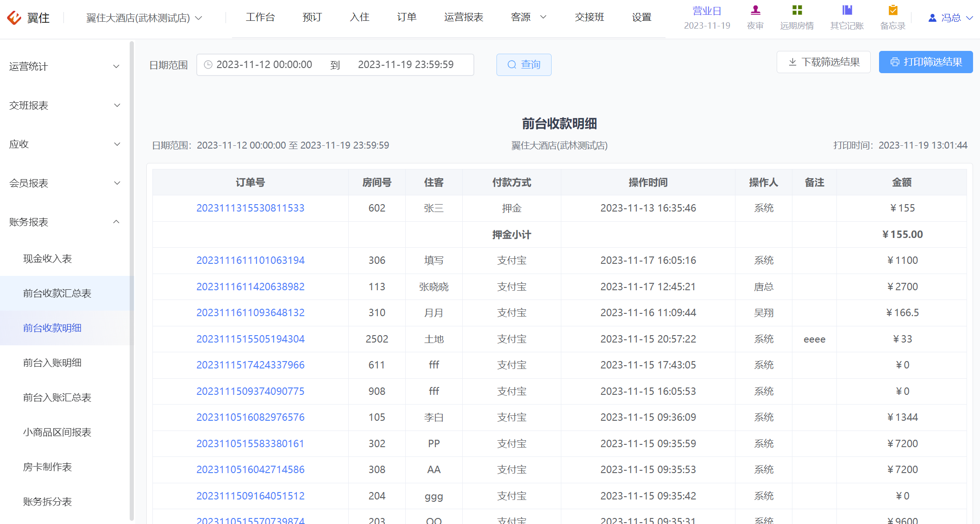Collapse the 账务报表 sidebar section

[64, 222]
